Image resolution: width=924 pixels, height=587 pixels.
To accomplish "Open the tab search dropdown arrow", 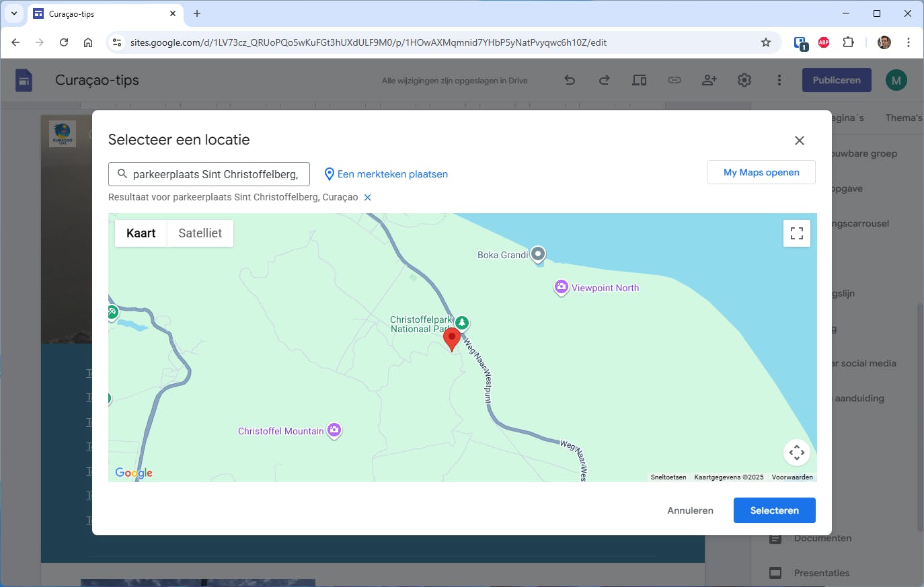I will [x=14, y=13].
